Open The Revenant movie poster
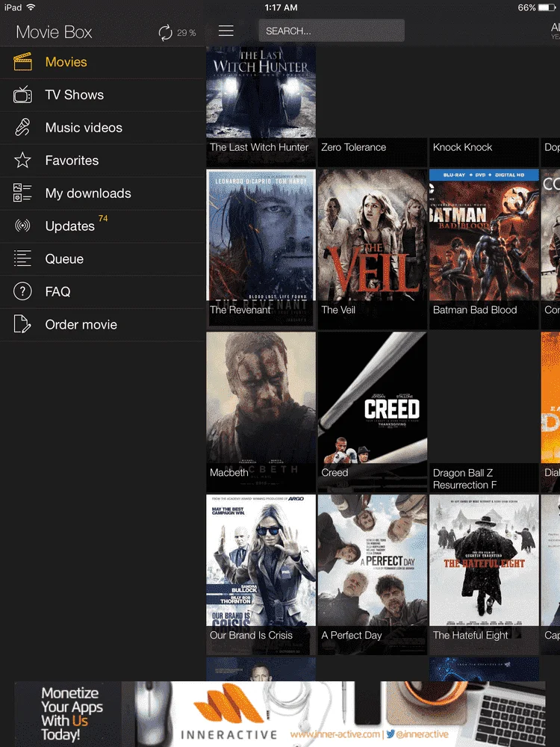Image resolution: width=560 pixels, height=747 pixels. pyautogui.click(x=261, y=248)
